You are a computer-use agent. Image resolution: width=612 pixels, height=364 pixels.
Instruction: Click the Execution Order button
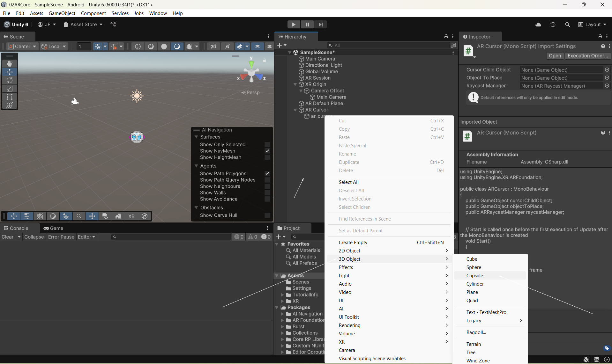pyautogui.click(x=587, y=56)
